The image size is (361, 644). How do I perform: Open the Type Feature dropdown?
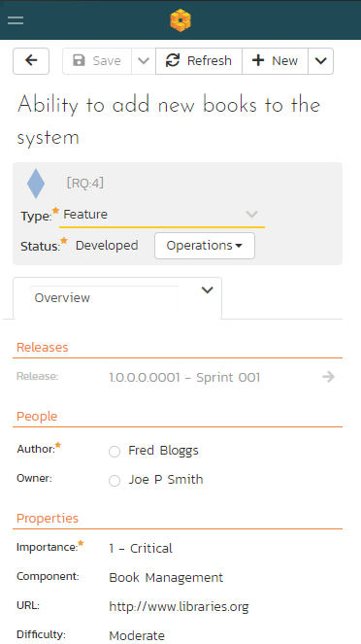162,215
